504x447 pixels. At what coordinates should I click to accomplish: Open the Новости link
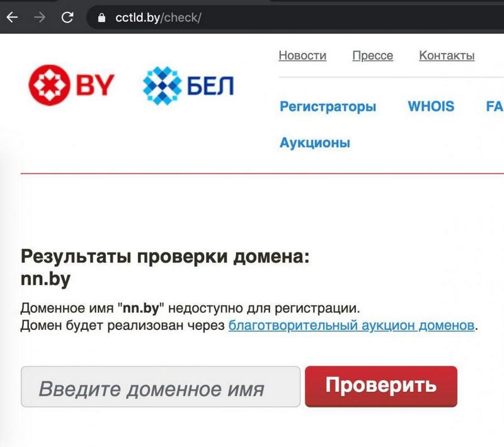point(302,55)
